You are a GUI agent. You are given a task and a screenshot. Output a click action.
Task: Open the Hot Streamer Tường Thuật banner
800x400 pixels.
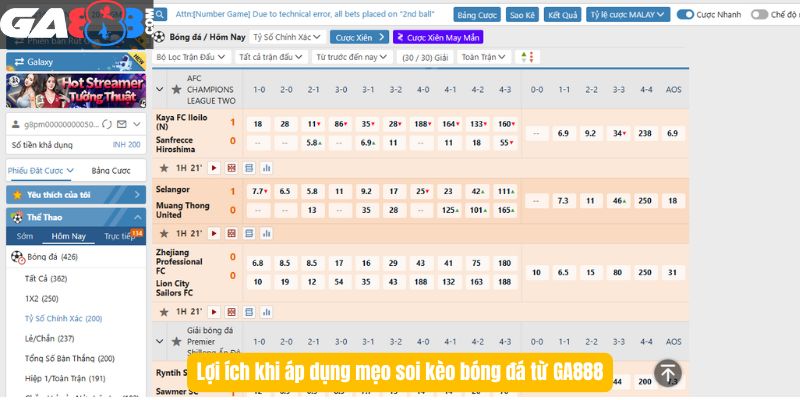point(76,91)
